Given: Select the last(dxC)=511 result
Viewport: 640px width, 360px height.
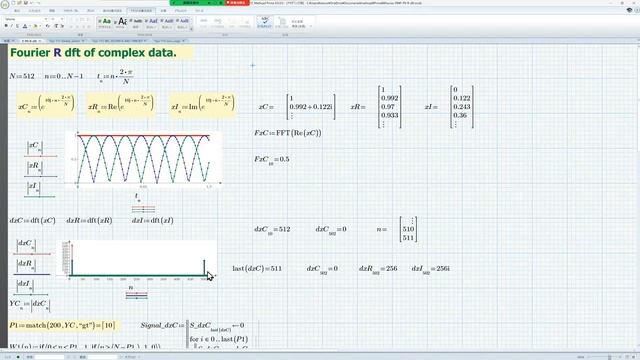Looking at the screenshot, I should [x=257, y=269].
